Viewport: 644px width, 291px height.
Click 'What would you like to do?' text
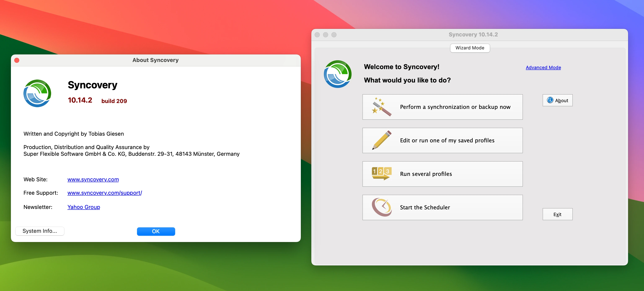[x=407, y=80]
